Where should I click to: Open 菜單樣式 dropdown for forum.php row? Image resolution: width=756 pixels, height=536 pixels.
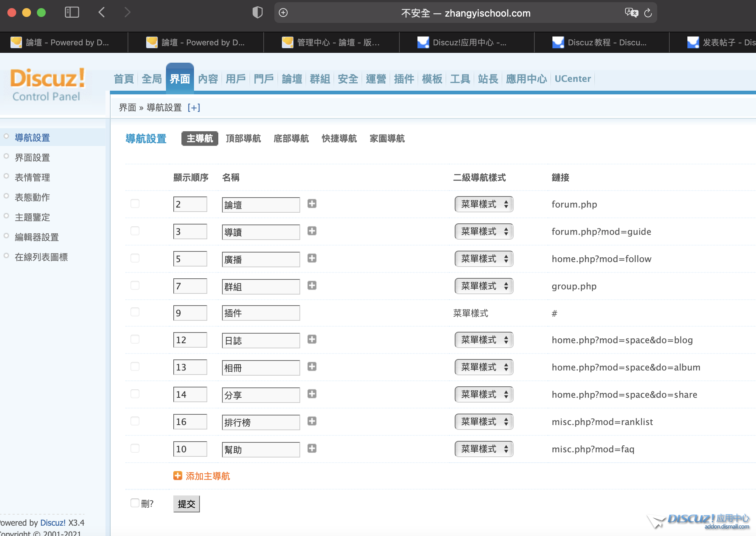point(484,204)
